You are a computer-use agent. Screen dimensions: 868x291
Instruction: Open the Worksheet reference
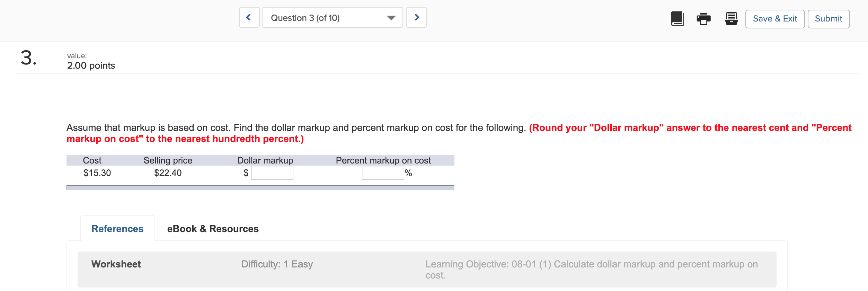click(x=116, y=264)
